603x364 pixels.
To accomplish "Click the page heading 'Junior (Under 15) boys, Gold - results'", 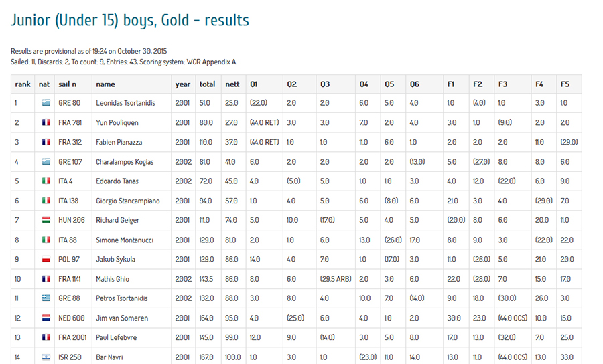I will tap(130, 21).
